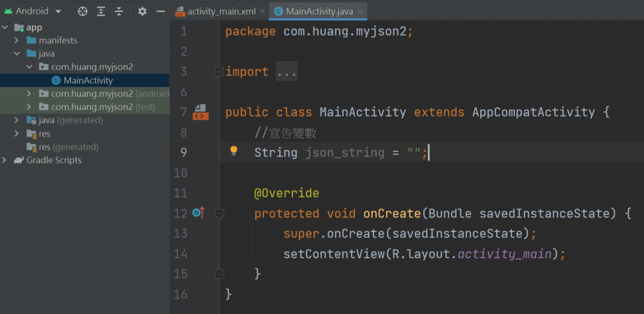Collapse the java folder
Screen dimensions: 644x314
[16, 54]
